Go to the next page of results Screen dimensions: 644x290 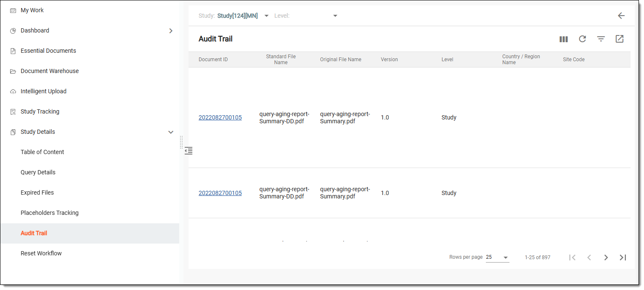pos(606,257)
